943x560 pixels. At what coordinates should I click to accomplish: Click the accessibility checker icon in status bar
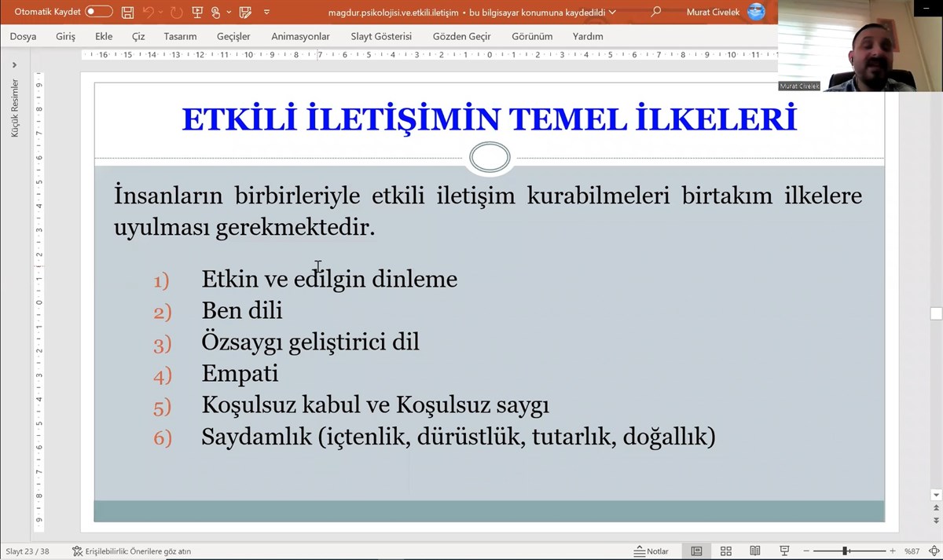[77, 551]
